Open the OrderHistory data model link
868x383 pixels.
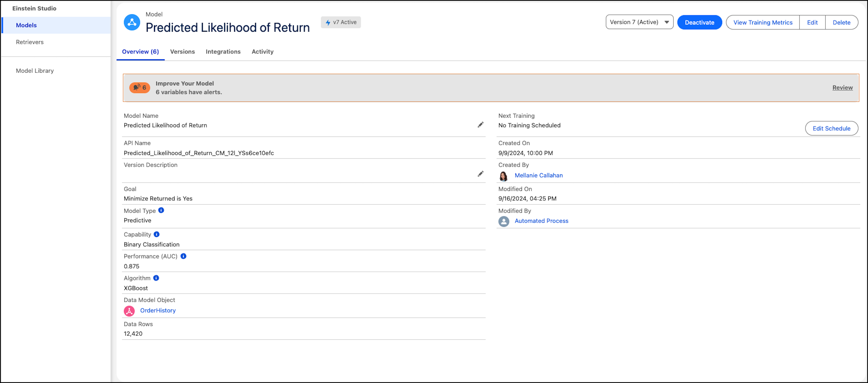158,311
